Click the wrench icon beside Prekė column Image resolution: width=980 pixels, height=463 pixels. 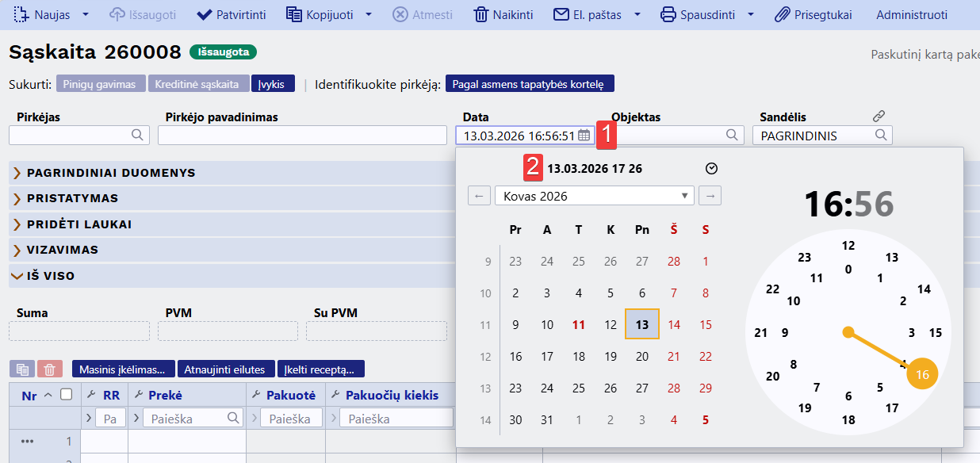click(137, 395)
